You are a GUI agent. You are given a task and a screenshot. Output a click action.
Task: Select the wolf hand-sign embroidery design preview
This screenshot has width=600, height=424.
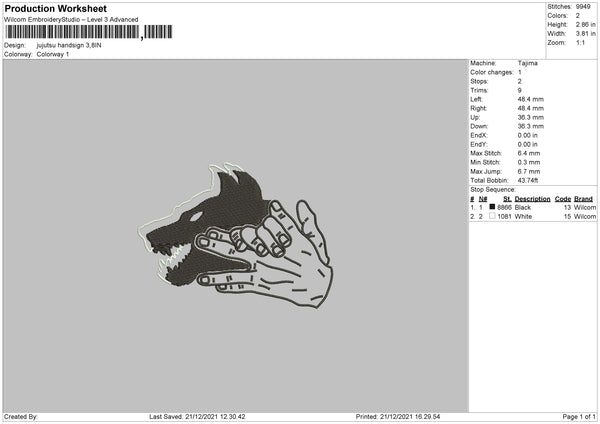(x=235, y=236)
